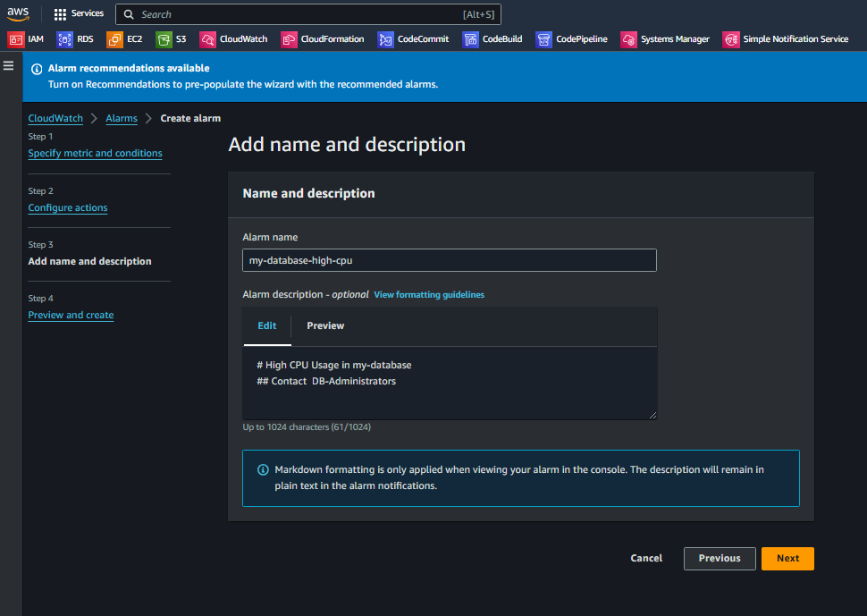Viewport: 867px width, 616px height.
Task: Click 'Alarm recommendations available' heading
Action: (129, 68)
